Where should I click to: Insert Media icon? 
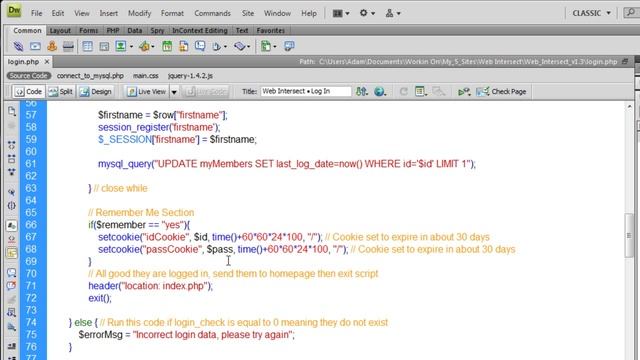click(x=144, y=46)
